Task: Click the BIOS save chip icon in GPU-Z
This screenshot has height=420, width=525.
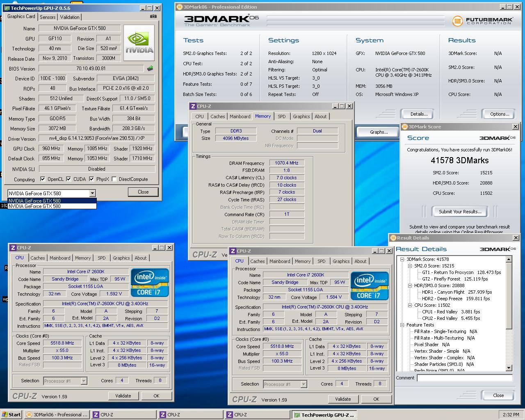Action: pyautogui.click(x=150, y=68)
